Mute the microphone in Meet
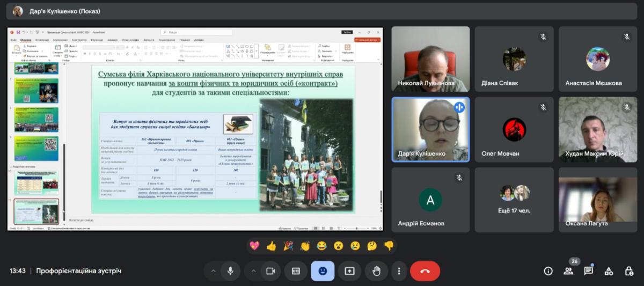Screen dimensions: 644x286 pos(230,271)
